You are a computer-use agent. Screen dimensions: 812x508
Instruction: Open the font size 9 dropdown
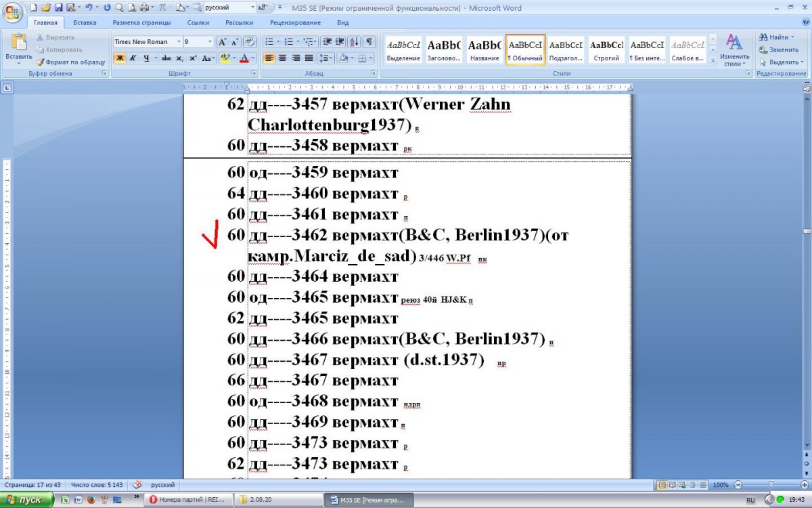click(x=210, y=41)
